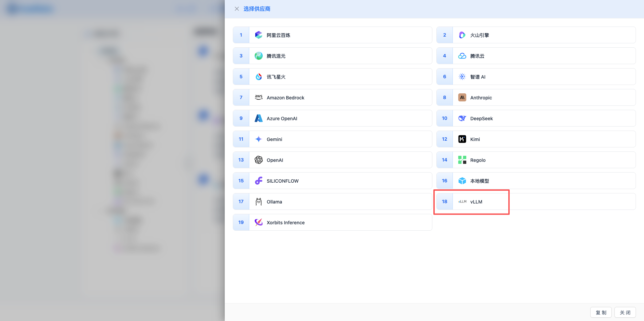Close the 选择供应商 panel with X

tap(237, 9)
